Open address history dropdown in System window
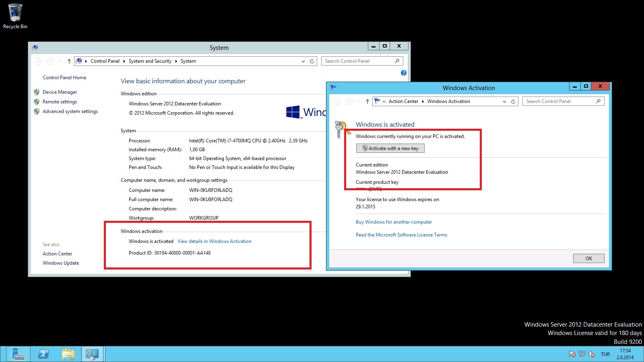Viewport: 644px width, 362px height. point(303,61)
